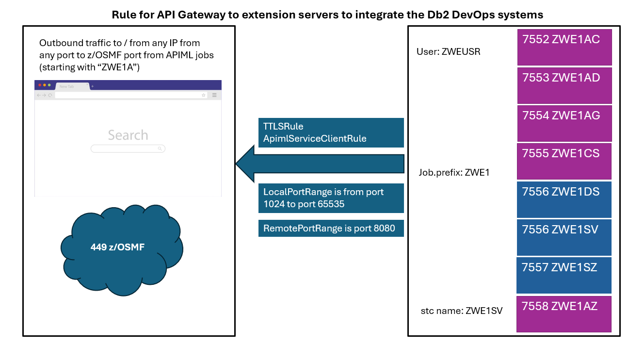The height and width of the screenshot is (362, 644).
Task: Click the page refresh icon
Action: point(50,95)
